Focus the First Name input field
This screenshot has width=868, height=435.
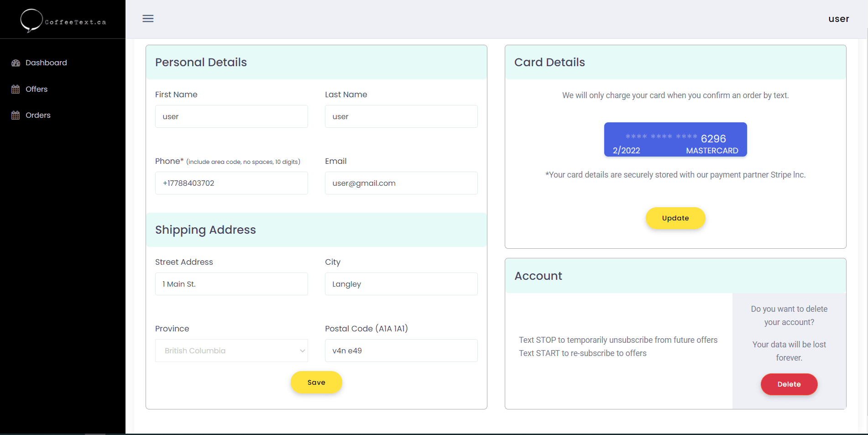coord(231,116)
